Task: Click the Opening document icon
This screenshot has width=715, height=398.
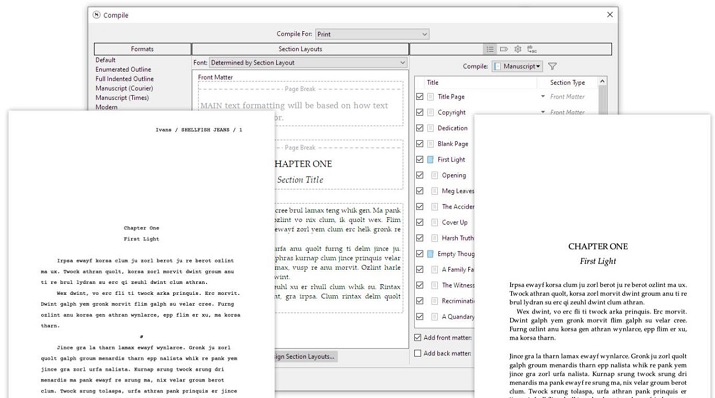Action: pos(435,175)
